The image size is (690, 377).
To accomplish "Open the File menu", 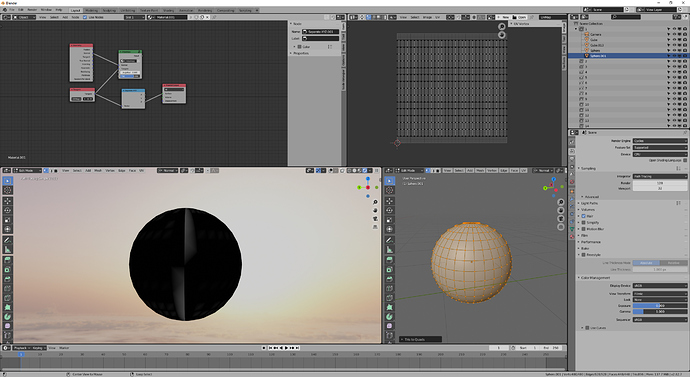I will click(x=12, y=10).
